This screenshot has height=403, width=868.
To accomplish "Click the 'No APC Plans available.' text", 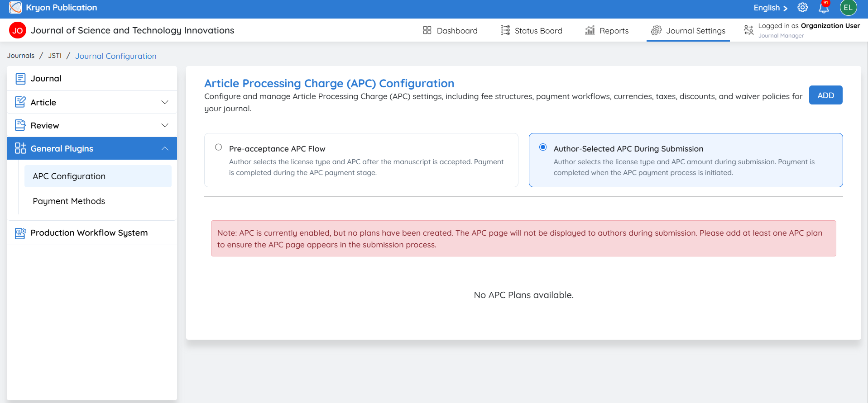I will (524, 295).
